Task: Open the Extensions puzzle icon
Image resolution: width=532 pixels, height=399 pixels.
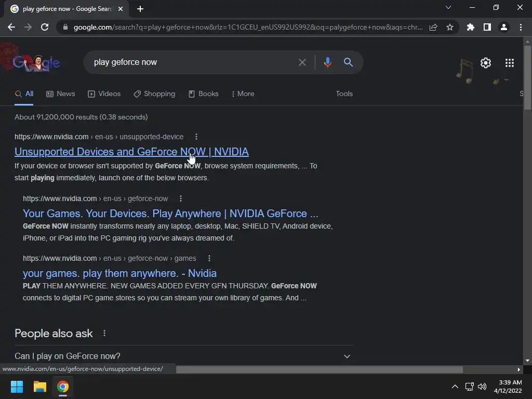Action: click(x=470, y=27)
